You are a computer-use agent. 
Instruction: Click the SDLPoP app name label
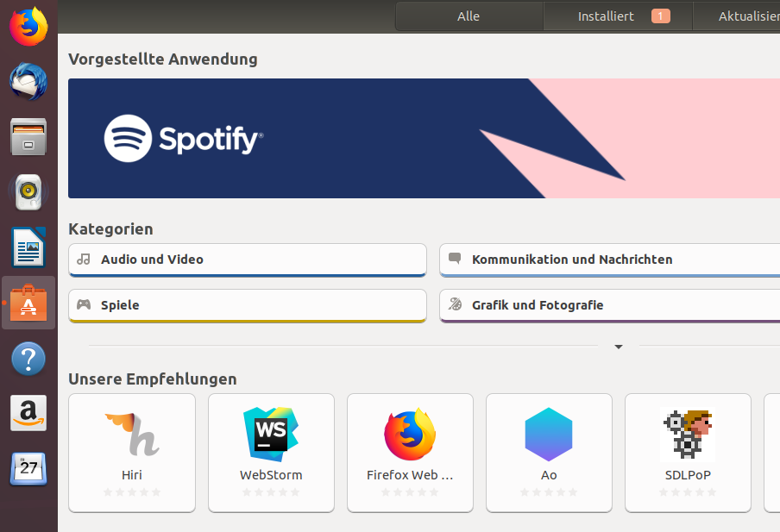[x=688, y=475]
